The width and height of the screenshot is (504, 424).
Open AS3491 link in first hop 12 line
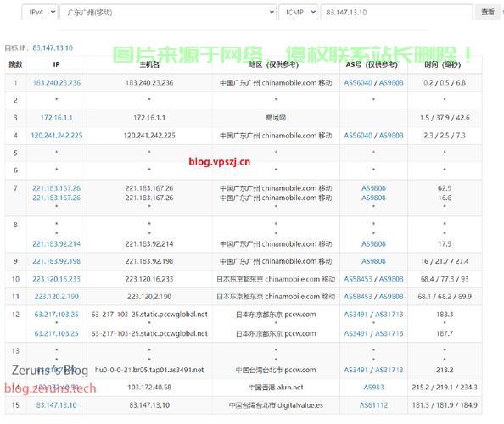pyautogui.click(x=356, y=314)
